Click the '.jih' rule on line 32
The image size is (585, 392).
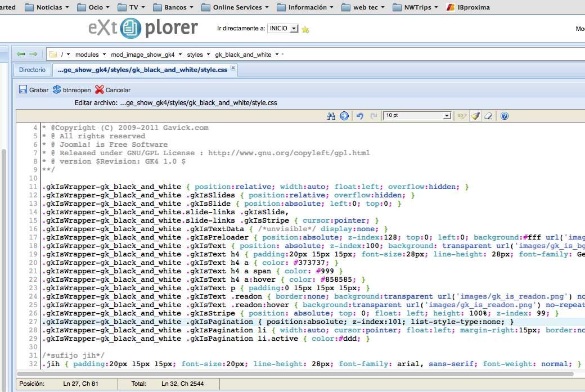[312, 364]
